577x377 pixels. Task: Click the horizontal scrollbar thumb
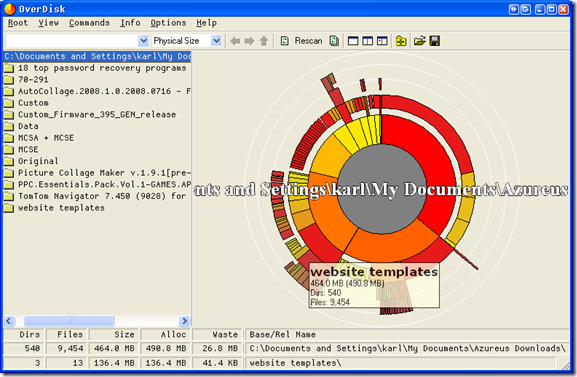69,321
